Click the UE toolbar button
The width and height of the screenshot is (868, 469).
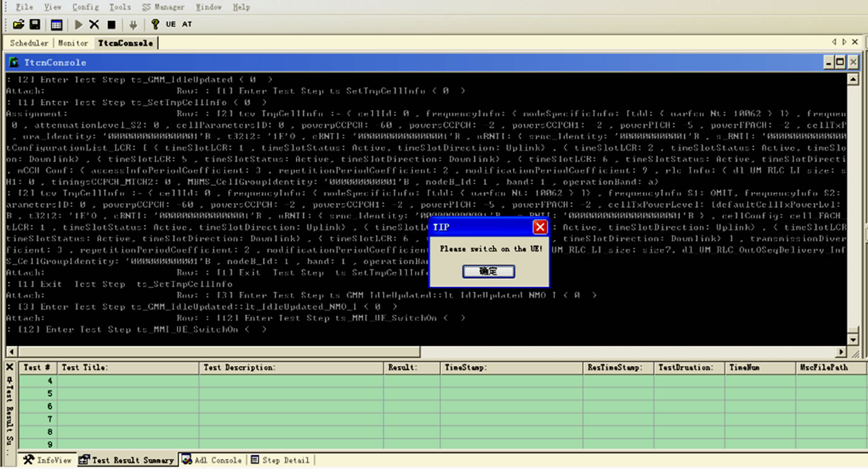point(171,24)
